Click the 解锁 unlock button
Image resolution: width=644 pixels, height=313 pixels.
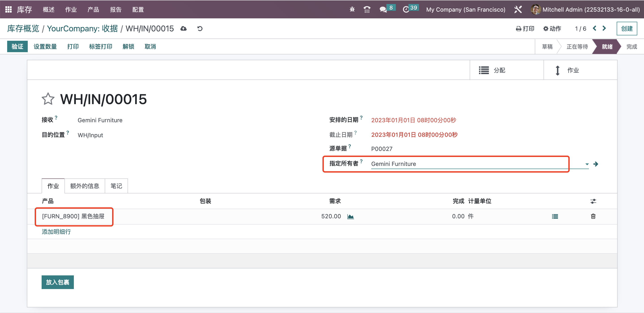pyautogui.click(x=128, y=47)
